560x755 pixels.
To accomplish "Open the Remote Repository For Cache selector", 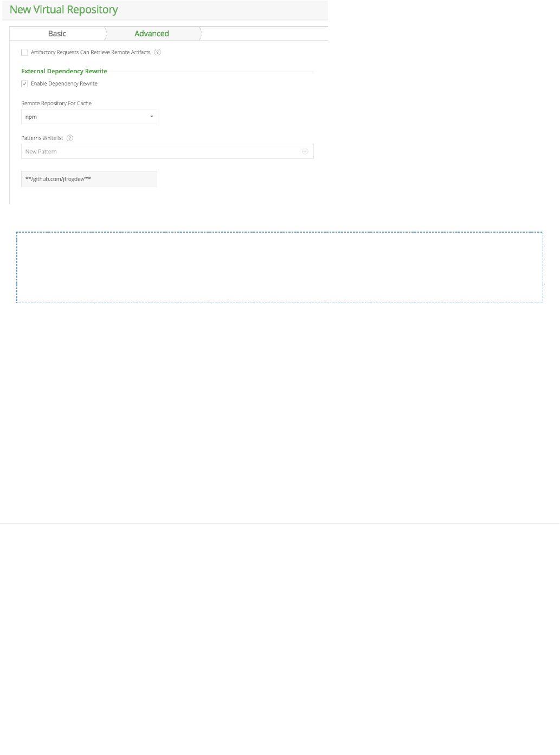I will coord(89,117).
